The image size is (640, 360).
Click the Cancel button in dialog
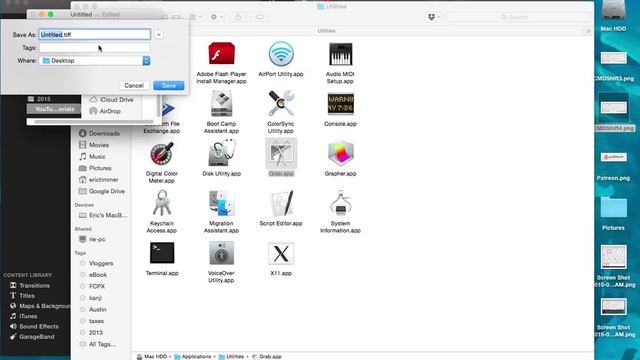click(134, 85)
